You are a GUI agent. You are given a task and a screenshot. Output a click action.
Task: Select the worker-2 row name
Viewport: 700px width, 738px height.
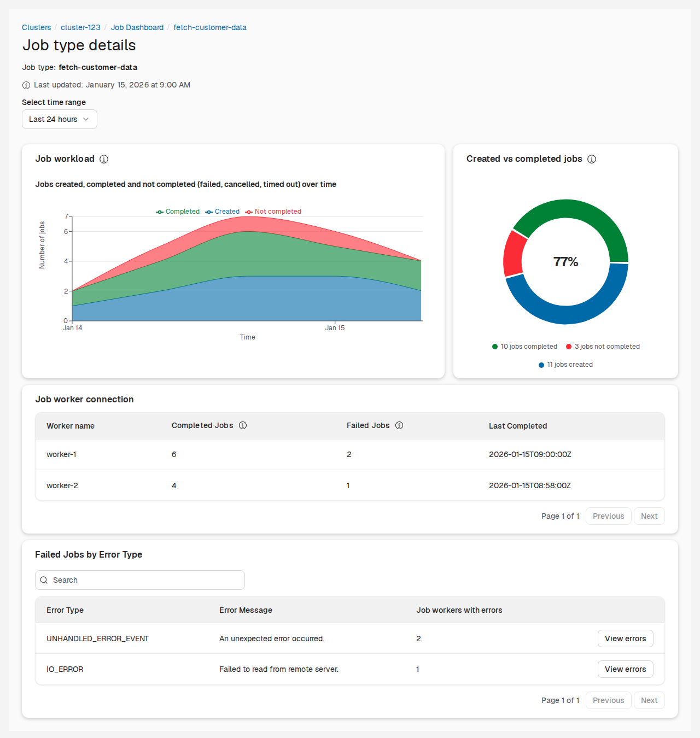pyautogui.click(x=62, y=485)
